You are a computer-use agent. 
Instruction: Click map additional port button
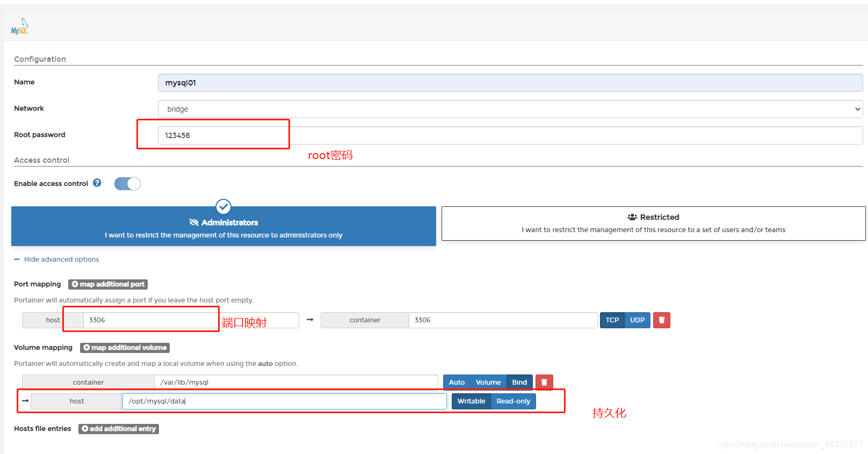pos(108,284)
